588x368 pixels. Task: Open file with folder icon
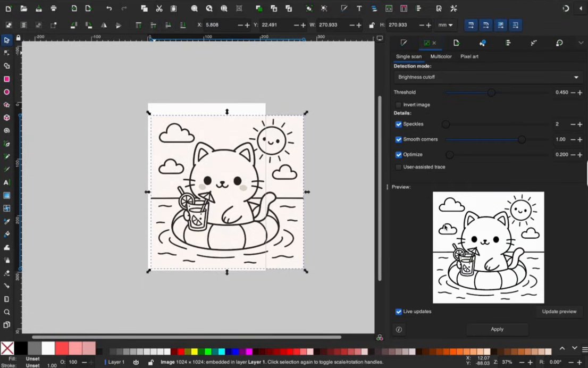pyautogui.click(x=23, y=9)
